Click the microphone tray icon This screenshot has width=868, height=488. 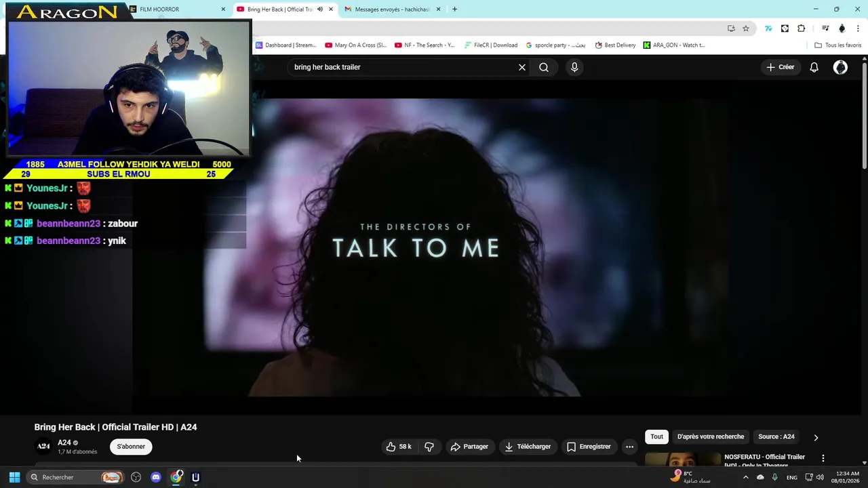coord(774,477)
